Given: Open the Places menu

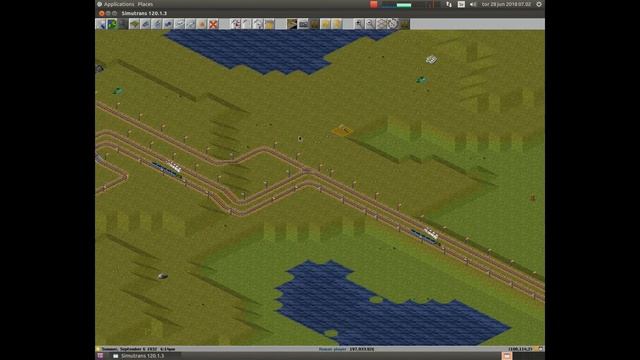Looking at the screenshot, I should point(145,4).
